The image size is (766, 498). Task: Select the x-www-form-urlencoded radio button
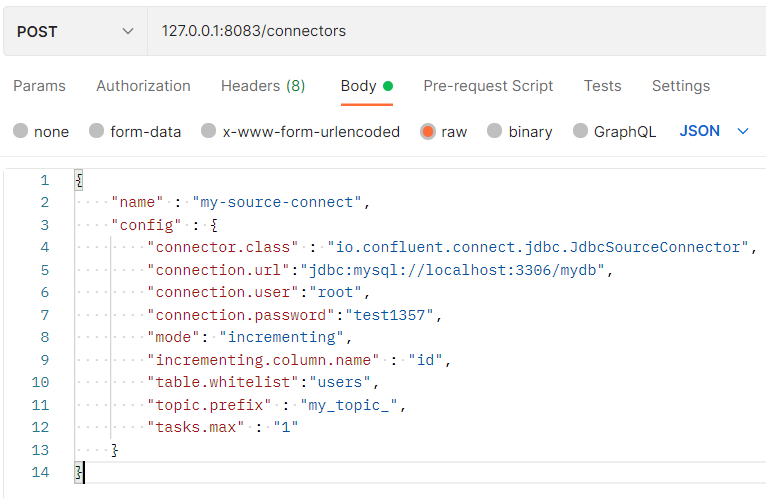coord(209,131)
